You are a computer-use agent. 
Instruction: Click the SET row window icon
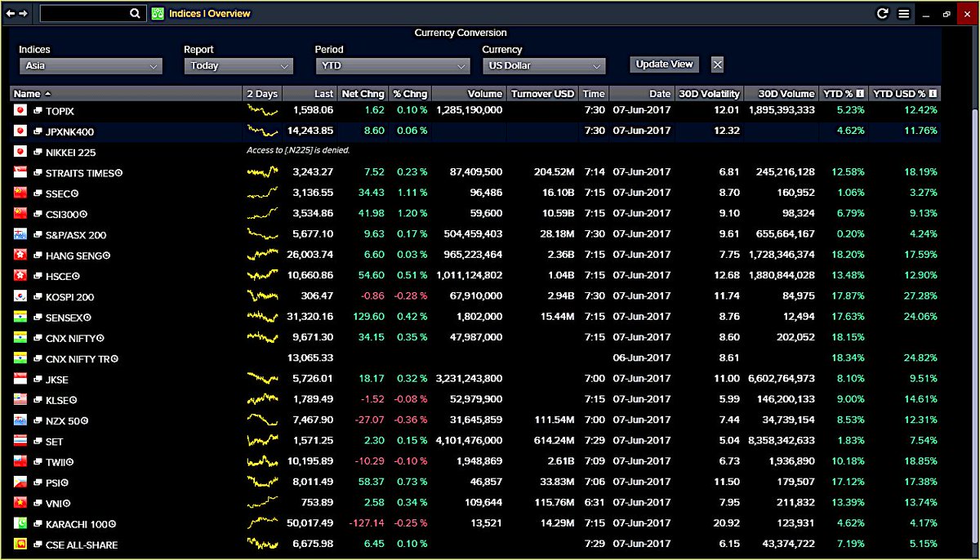pos(38,442)
